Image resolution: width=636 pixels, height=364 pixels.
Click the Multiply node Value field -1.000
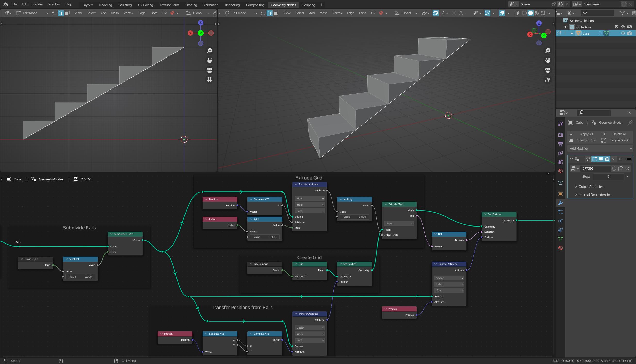pyautogui.click(x=355, y=217)
